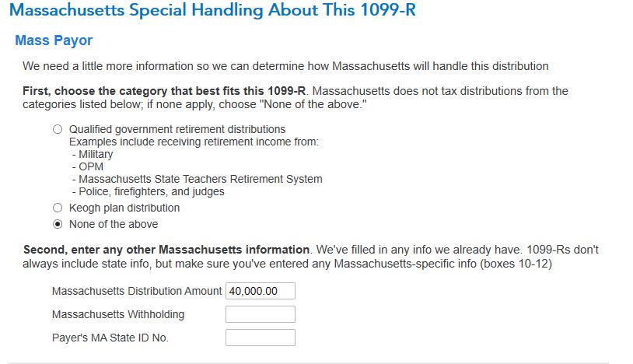
Task: Click the "Massachusetts Distribution Amount" label
Action: click(x=136, y=292)
